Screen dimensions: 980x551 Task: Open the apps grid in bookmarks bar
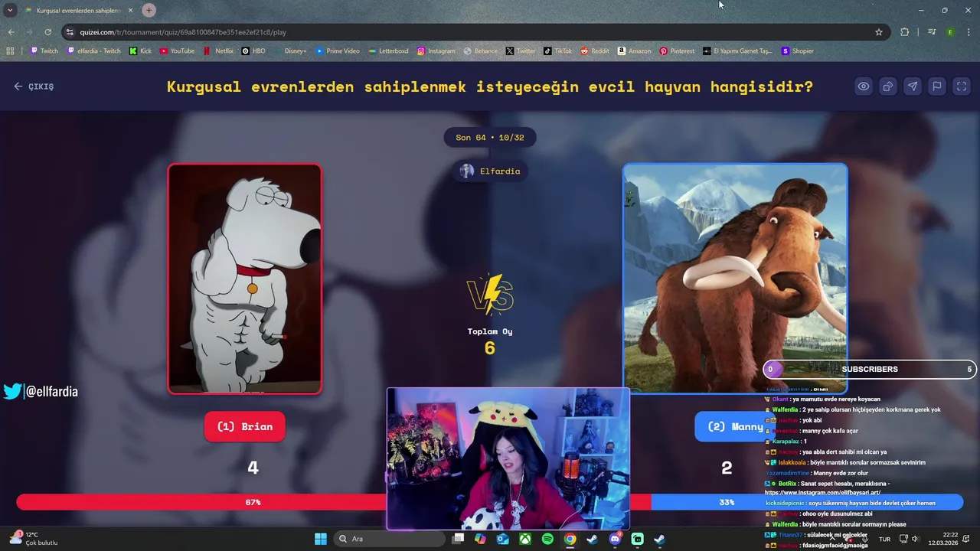10,51
